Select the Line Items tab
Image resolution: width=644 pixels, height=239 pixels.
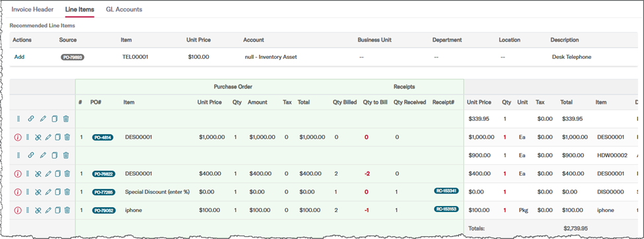(x=80, y=9)
